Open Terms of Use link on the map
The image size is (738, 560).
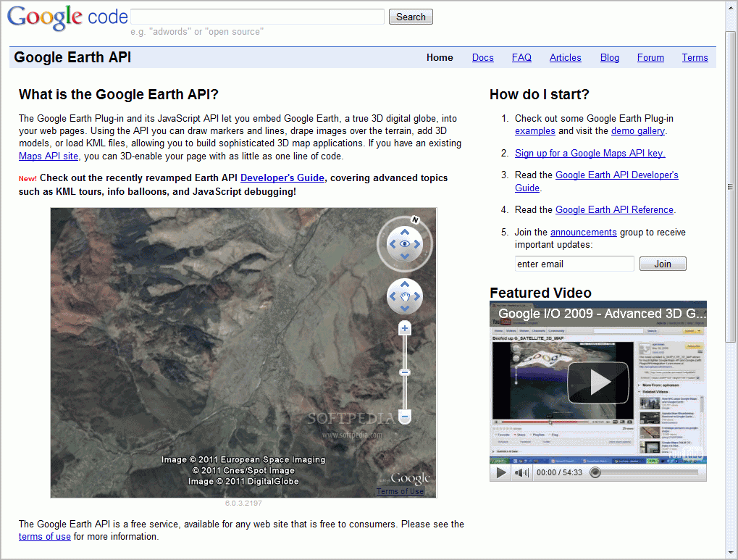[x=400, y=491]
